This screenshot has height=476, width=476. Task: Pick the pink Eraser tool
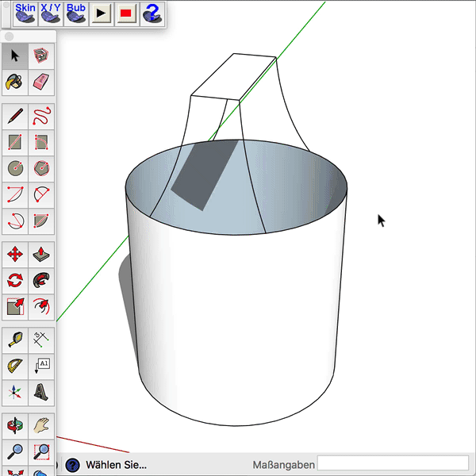click(42, 82)
